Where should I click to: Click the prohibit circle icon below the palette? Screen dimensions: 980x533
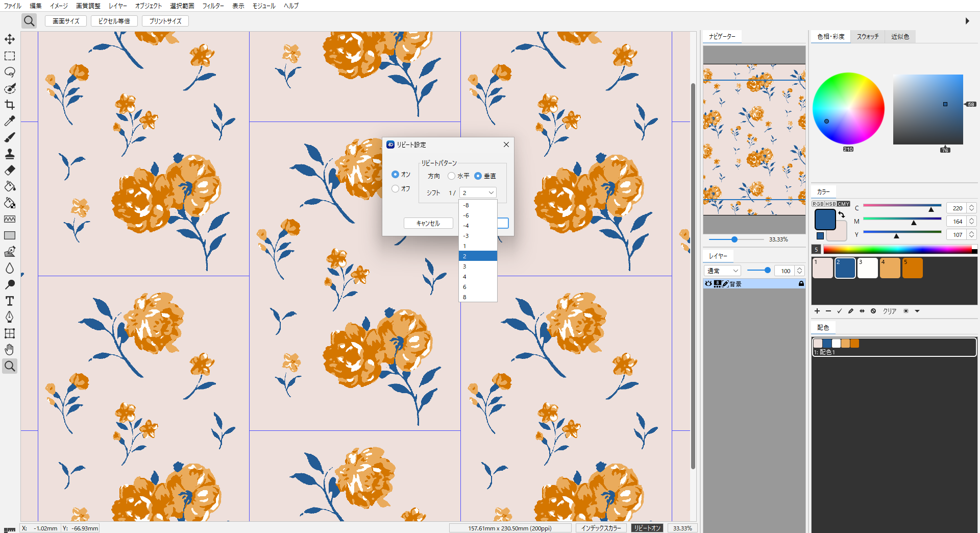point(873,311)
